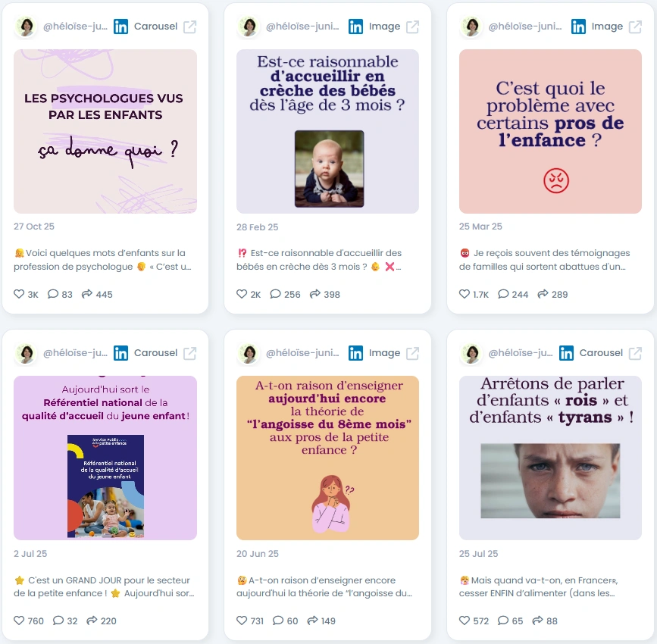Open external link icon on enfants rois carousel
This screenshot has height=644, width=657.
pyautogui.click(x=635, y=353)
